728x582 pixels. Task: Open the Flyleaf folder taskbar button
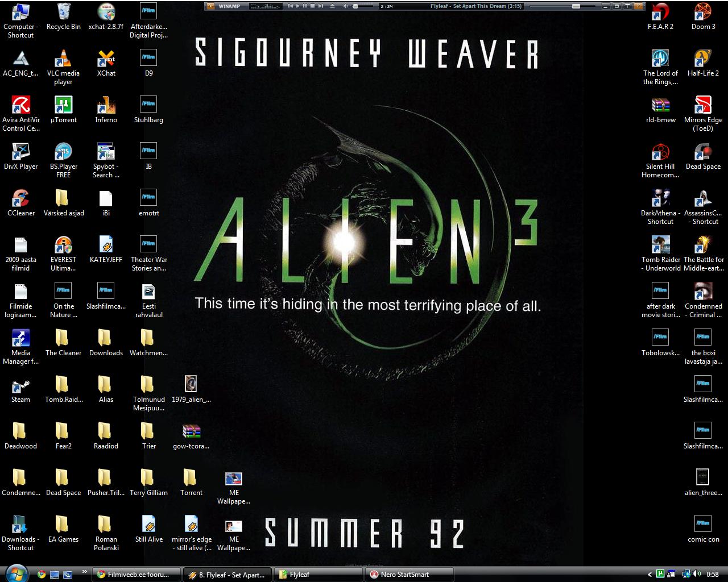coord(318,575)
